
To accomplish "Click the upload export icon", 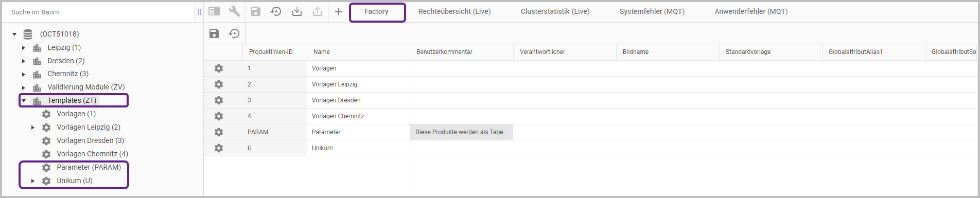I will 318,11.
